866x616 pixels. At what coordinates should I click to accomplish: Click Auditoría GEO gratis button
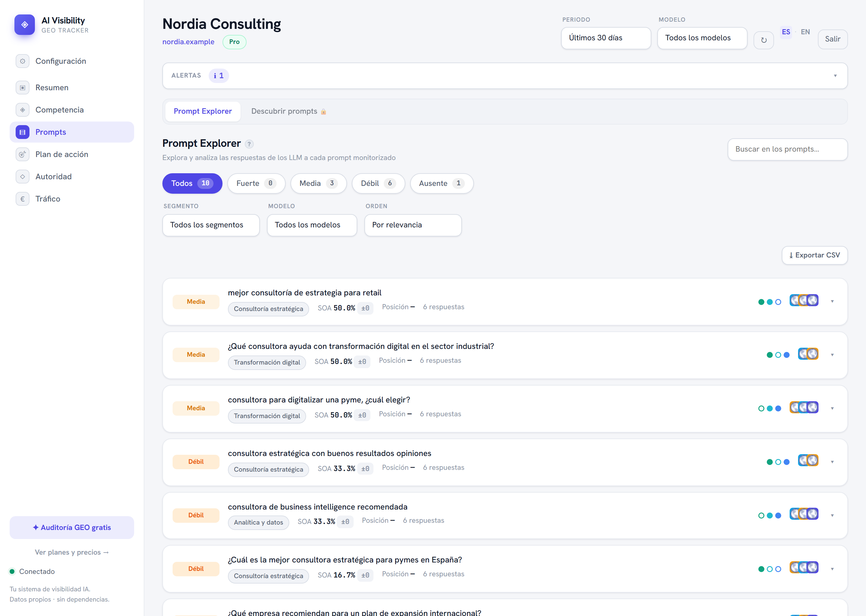[x=72, y=528]
